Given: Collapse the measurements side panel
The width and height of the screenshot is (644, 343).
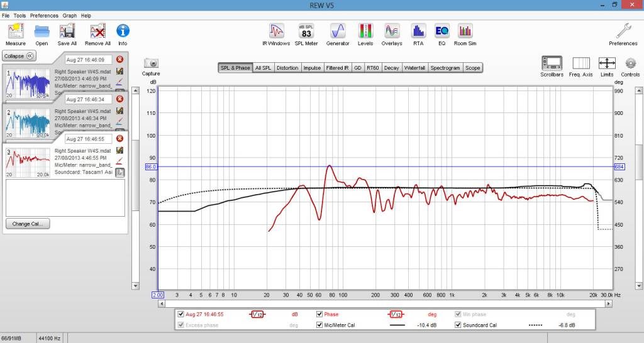Looking at the screenshot, I should pos(20,56).
